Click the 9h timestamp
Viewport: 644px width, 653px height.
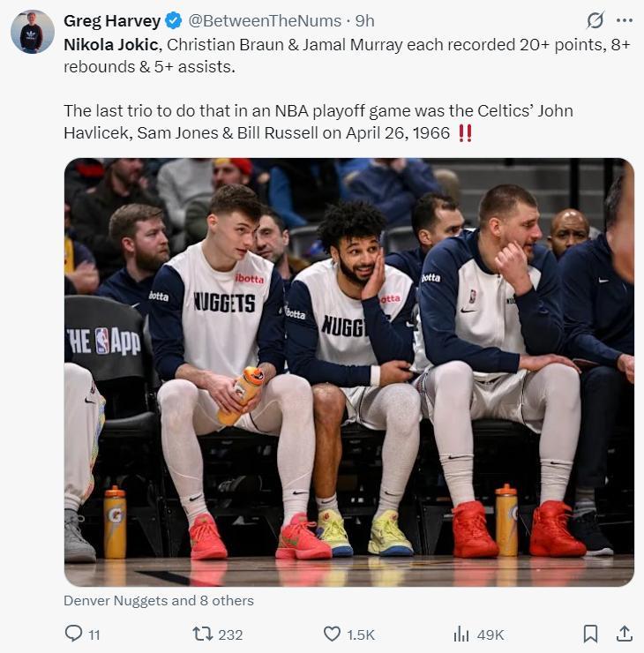[x=364, y=21]
